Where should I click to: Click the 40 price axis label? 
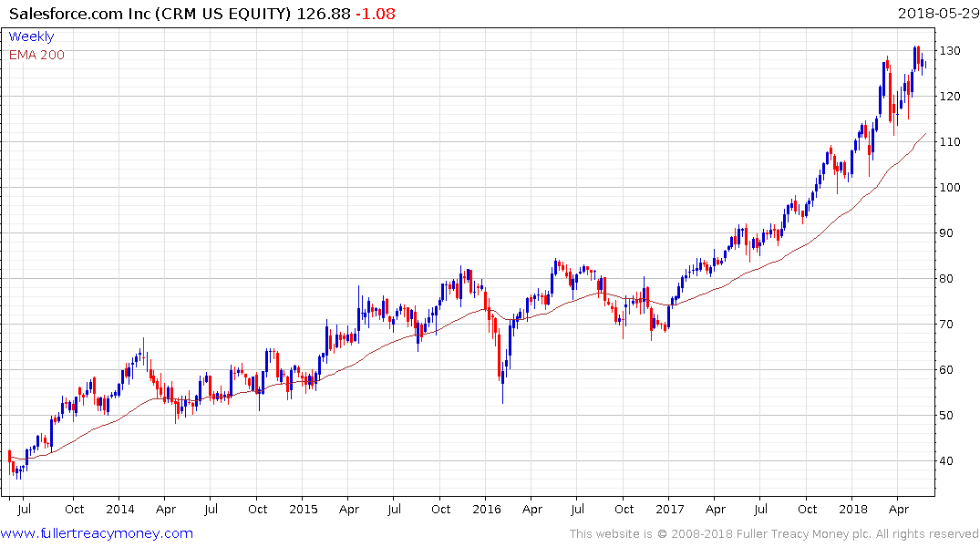[x=946, y=461]
